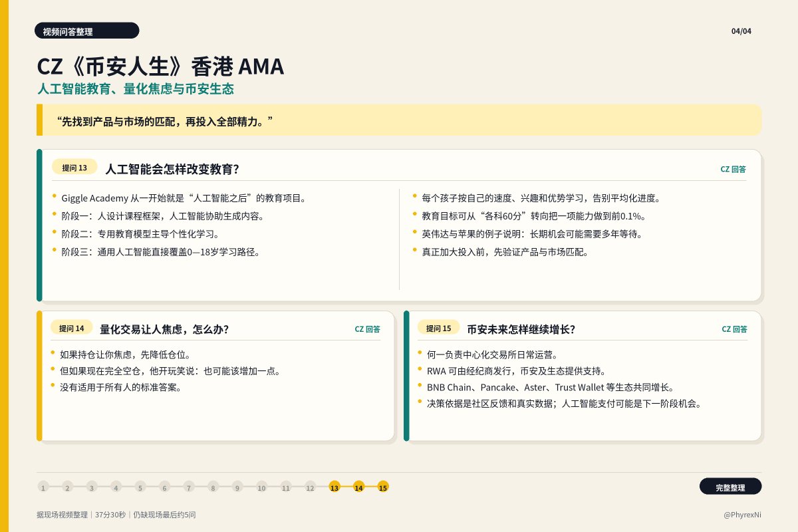The width and height of the screenshot is (798, 532).
Task: Go to step marker 11 in the timeline
Action: 286,487
